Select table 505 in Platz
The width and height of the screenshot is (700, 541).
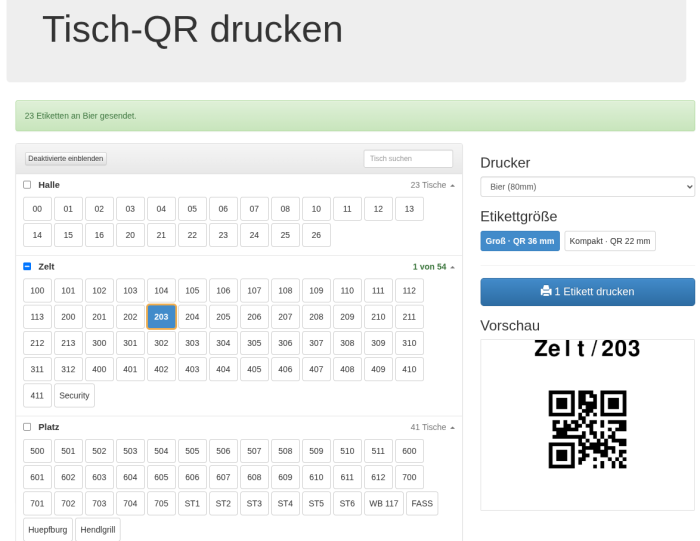click(192, 451)
